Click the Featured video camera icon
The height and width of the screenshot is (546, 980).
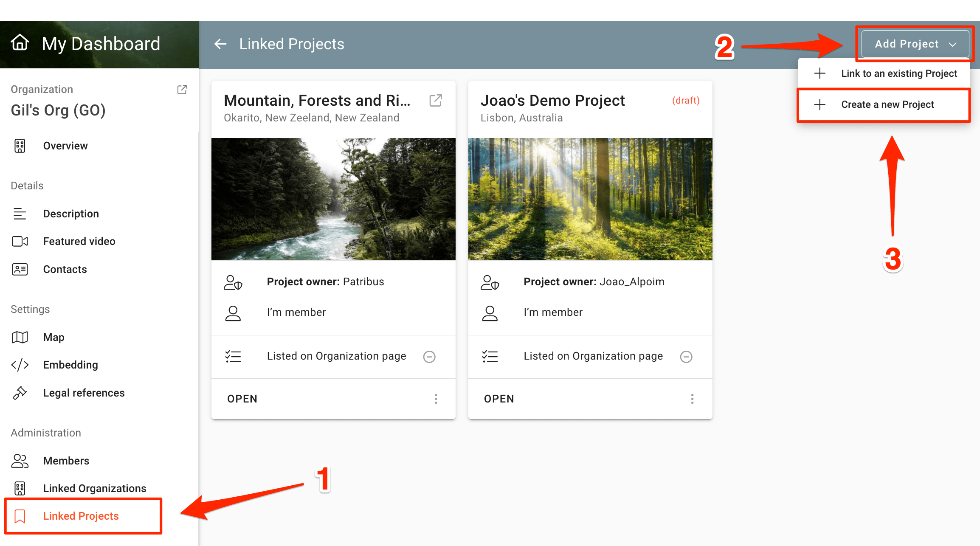point(20,241)
